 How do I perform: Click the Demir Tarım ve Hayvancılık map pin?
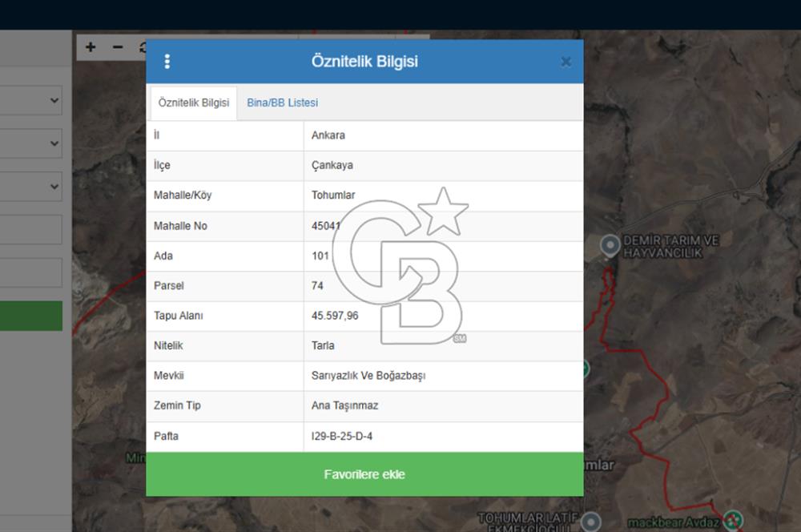pos(610,244)
